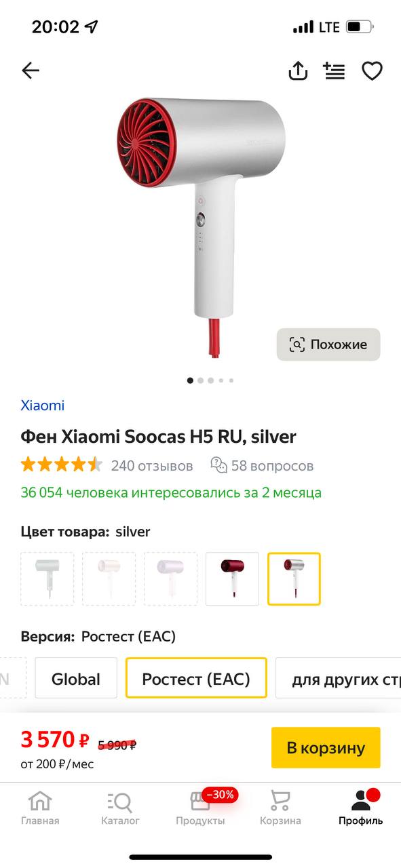The width and height of the screenshot is (401, 868).
Task: View the 240 отзывов reviews
Action: (x=152, y=466)
